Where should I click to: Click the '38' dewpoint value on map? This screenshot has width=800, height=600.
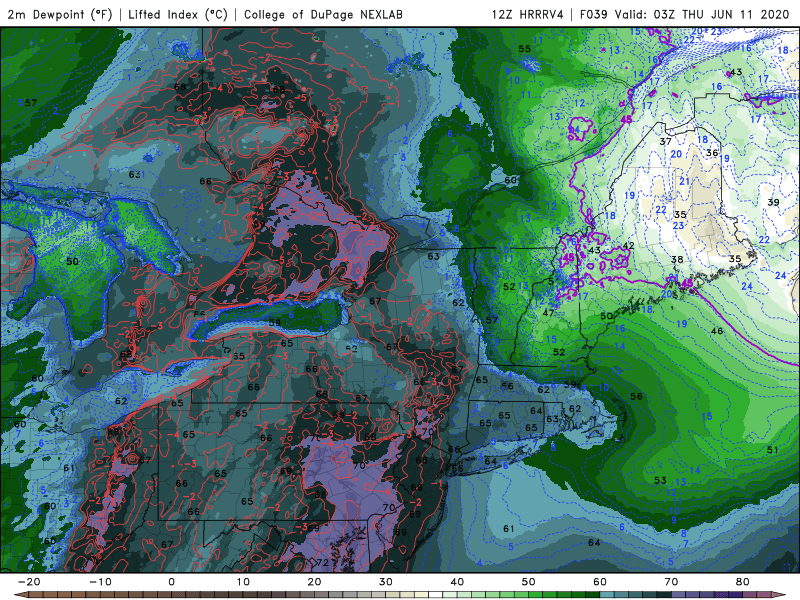(677, 260)
